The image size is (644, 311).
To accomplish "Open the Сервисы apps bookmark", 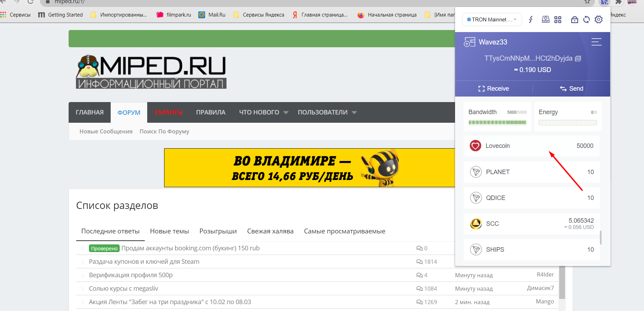I will (x=16, y=15).
